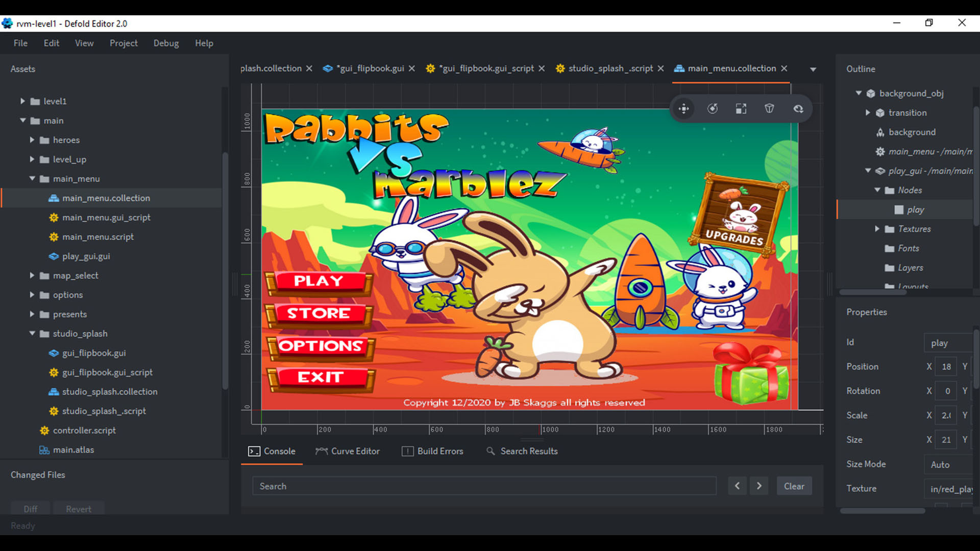Collapse the background_obj node in the Outline
The width and height of the screenshot is (980, 551).
pos(859,93)
